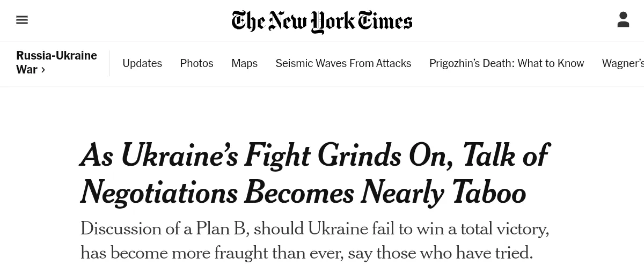Screen dimensions: 644x273
Task: Select the Photos tab
Action: (196, 63)
